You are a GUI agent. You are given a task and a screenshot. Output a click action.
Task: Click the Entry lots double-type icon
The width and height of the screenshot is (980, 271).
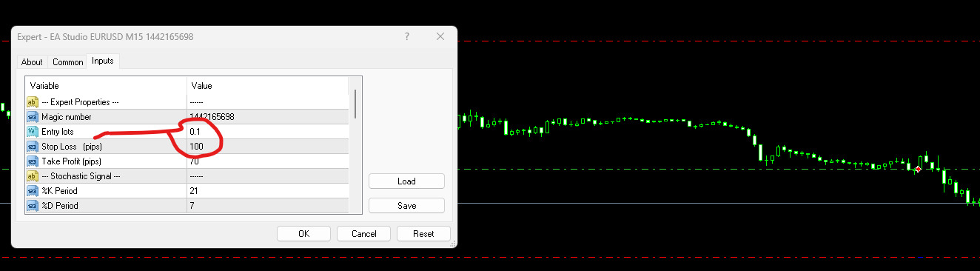32,132
